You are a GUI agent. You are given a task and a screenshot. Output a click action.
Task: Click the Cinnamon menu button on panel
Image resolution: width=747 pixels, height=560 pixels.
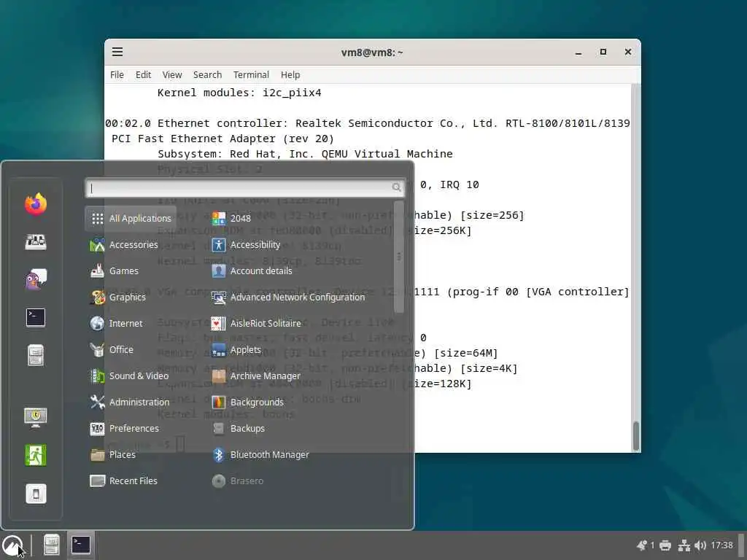12,545
